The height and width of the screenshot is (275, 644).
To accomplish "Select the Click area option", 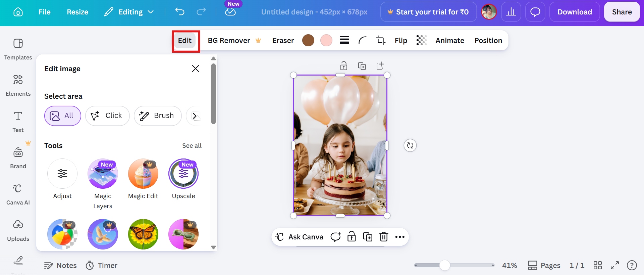I will [107, 116].
